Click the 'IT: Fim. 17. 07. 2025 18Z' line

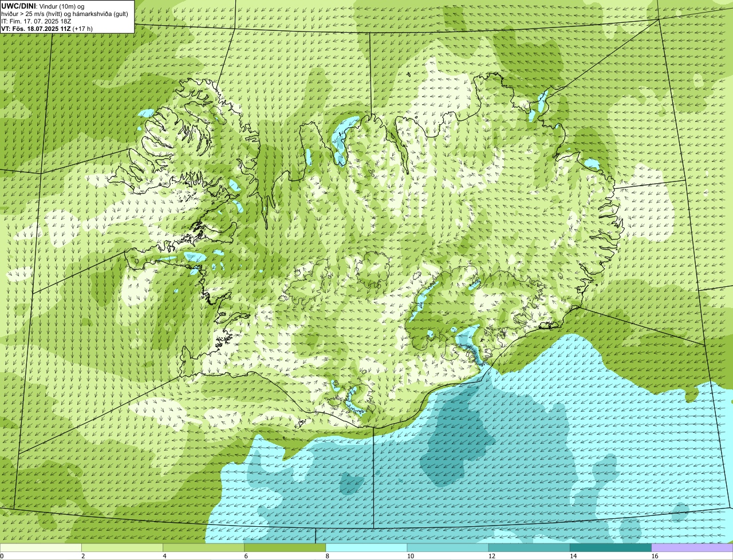(x=37, y=21)
